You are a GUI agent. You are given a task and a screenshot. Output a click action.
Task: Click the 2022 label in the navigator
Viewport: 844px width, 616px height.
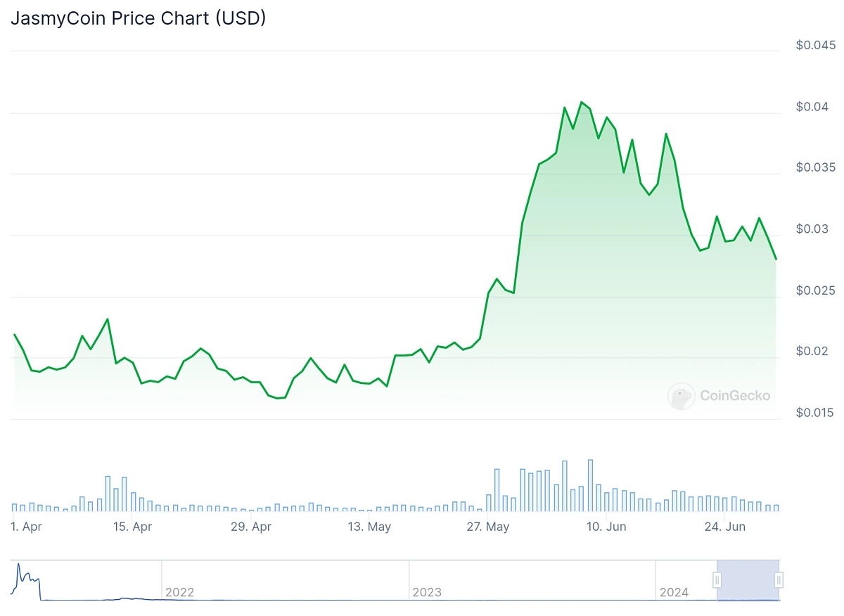coord(179,592)
